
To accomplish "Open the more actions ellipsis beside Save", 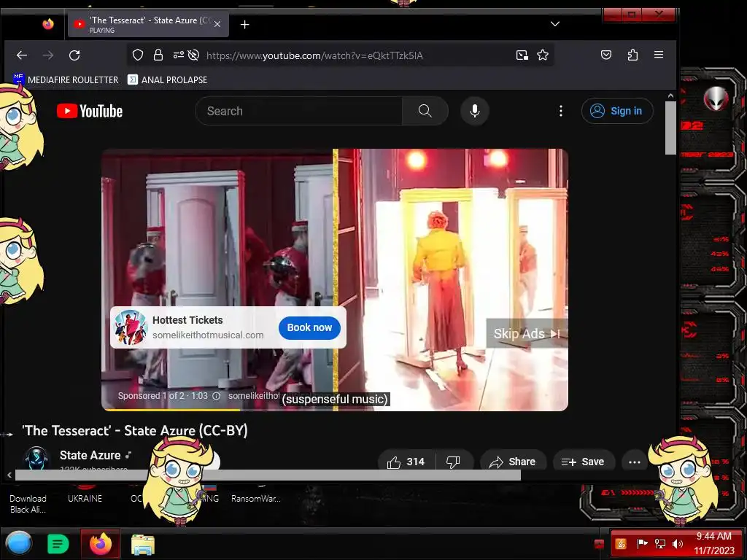I will (x=635, y=462).
